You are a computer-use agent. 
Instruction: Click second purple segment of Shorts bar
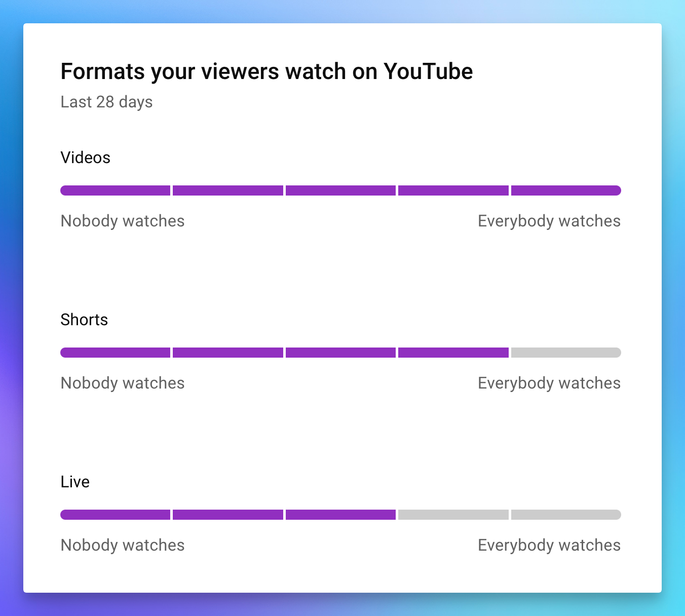(x=228, y=353)
